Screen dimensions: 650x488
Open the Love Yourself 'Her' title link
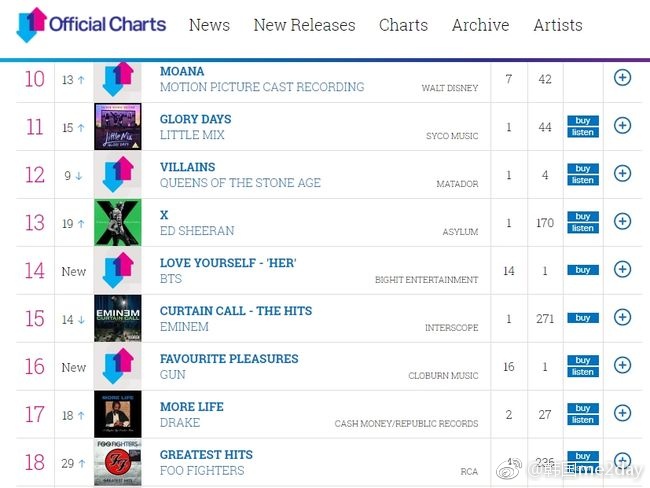228,263
